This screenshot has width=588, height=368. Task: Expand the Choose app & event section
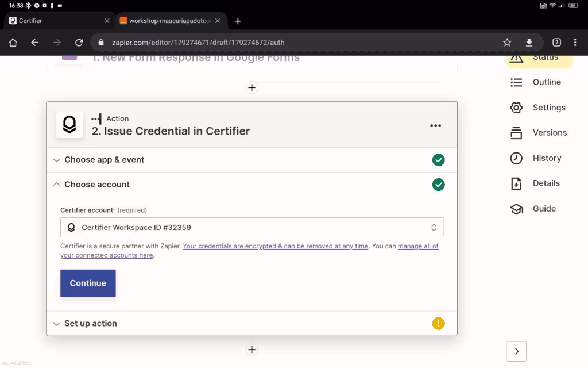(252, 160)
